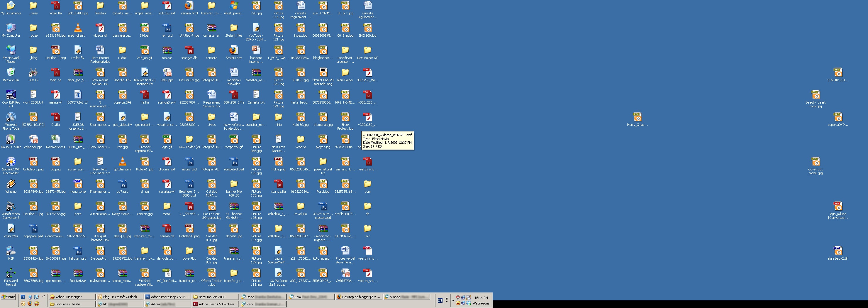
Task: Select the Password Reveal desktop icon
Action: pos(11,273)
